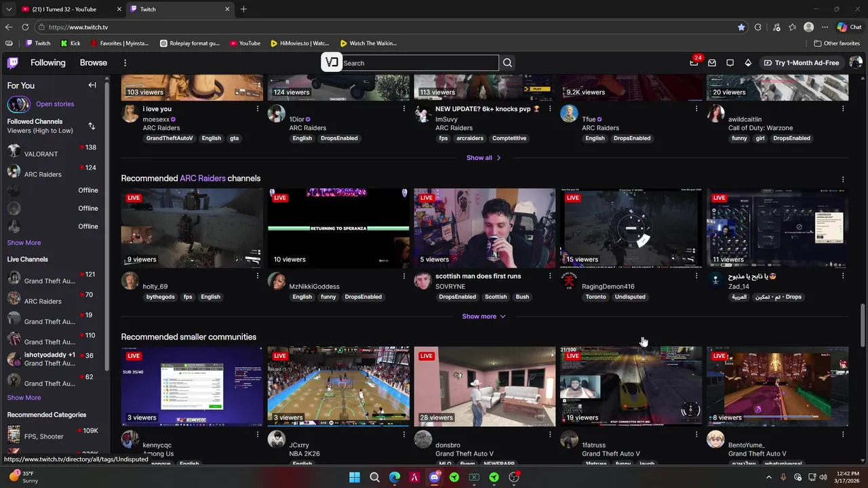This screenshot has width=868, height=488.
Task: Click the Scottish tag under SOVRYNE
Action: (496, 297)
